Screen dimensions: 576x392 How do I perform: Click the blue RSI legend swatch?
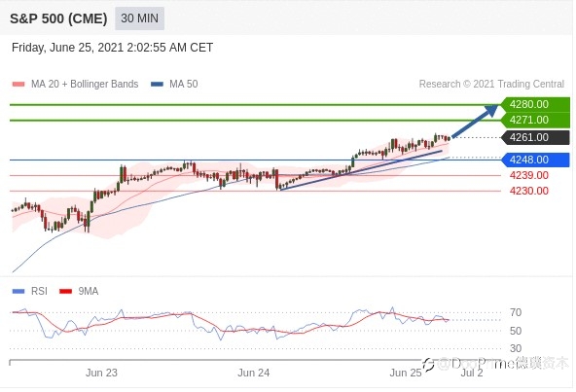pos(18,292)
